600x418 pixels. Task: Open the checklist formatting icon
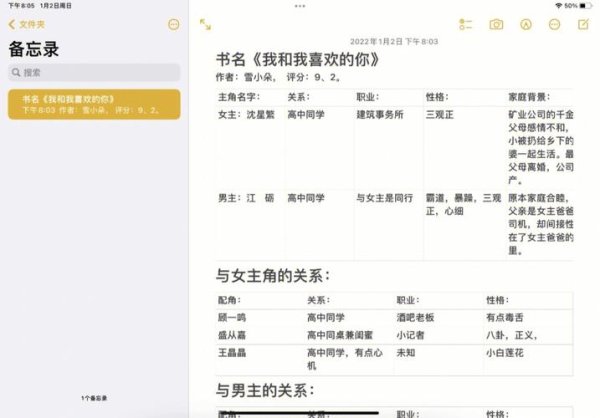point(465,24)
